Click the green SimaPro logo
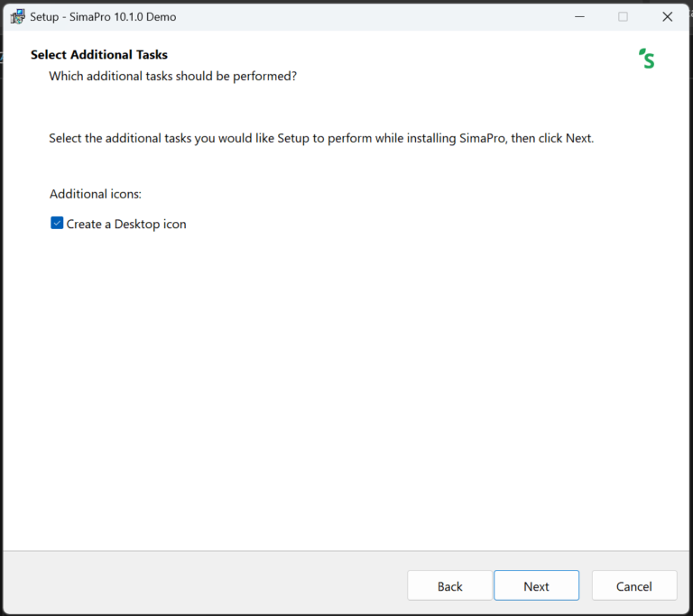Viewport: 693px width, 616px height. [646, 59]
